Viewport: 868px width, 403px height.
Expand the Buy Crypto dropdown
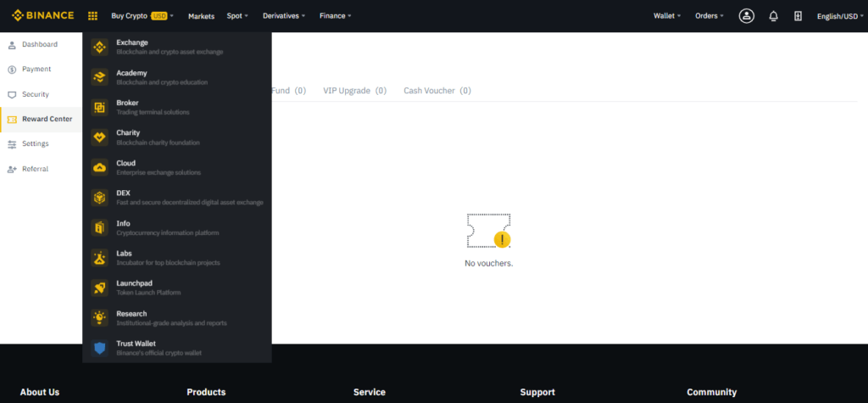tap(142, 16)
